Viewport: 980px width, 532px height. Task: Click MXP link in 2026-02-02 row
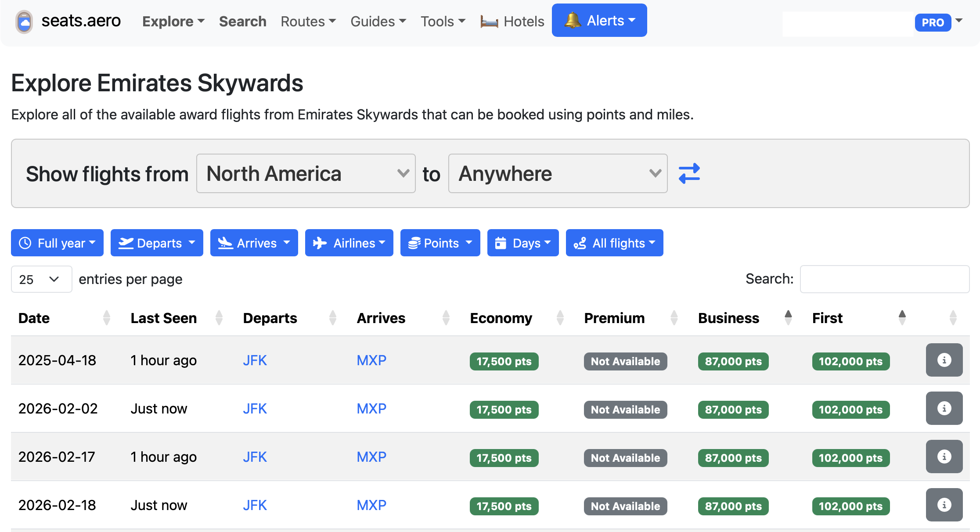pyautogui.click(x=371, y=409)
